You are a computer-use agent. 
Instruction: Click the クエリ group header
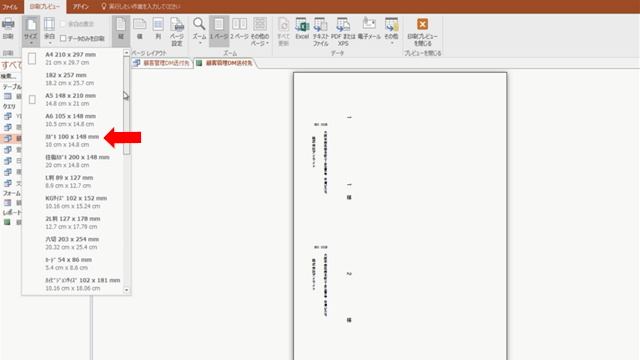coord(9,106)
